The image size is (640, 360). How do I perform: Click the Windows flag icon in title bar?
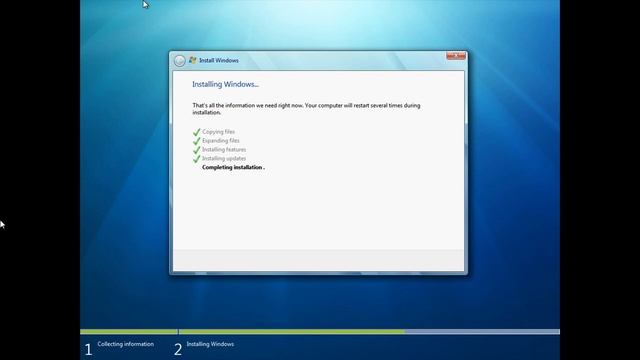(193, 60)
